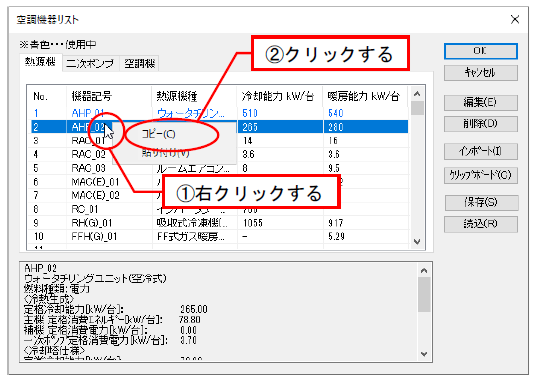Click the highlighted heating value 280
Image resolution: width=534 pixels, height=380 pixels.
pyautogui.click(x=336, y=127)
